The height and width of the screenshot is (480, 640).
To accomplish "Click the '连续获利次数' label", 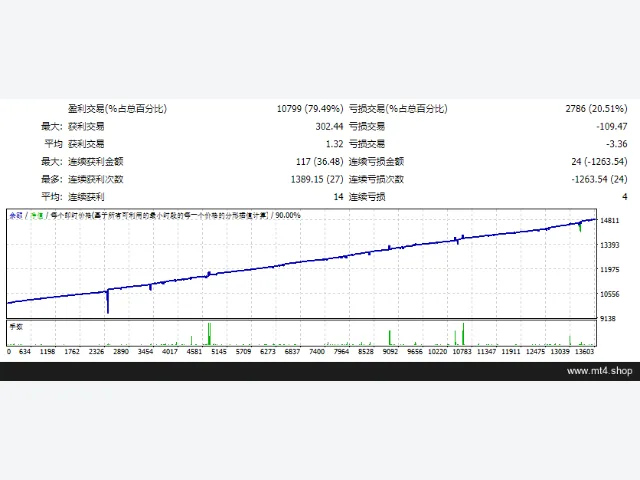I will point(96,179).
